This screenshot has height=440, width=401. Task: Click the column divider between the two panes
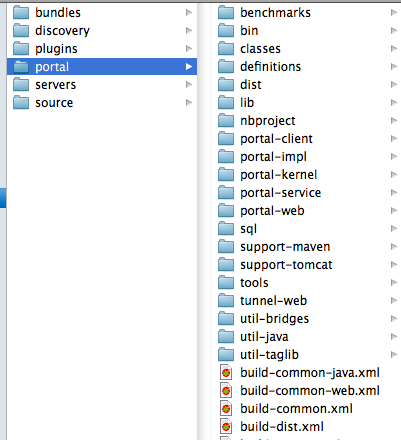tap(204, 220)
